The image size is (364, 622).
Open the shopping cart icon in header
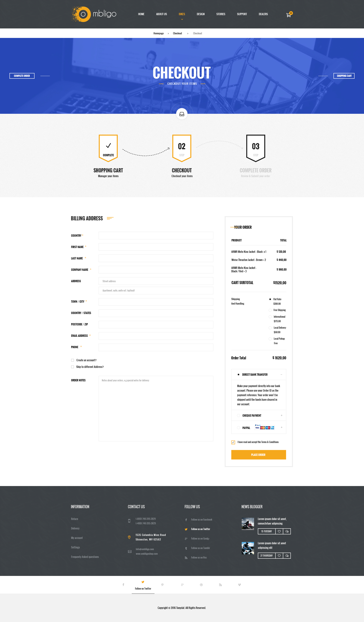pos(288,15)
